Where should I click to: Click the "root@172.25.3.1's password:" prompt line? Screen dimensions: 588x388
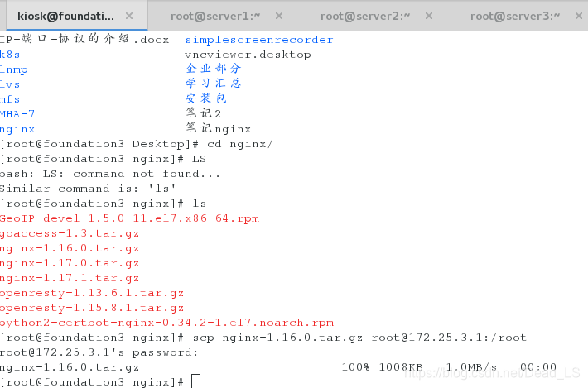tap(99, 352)
